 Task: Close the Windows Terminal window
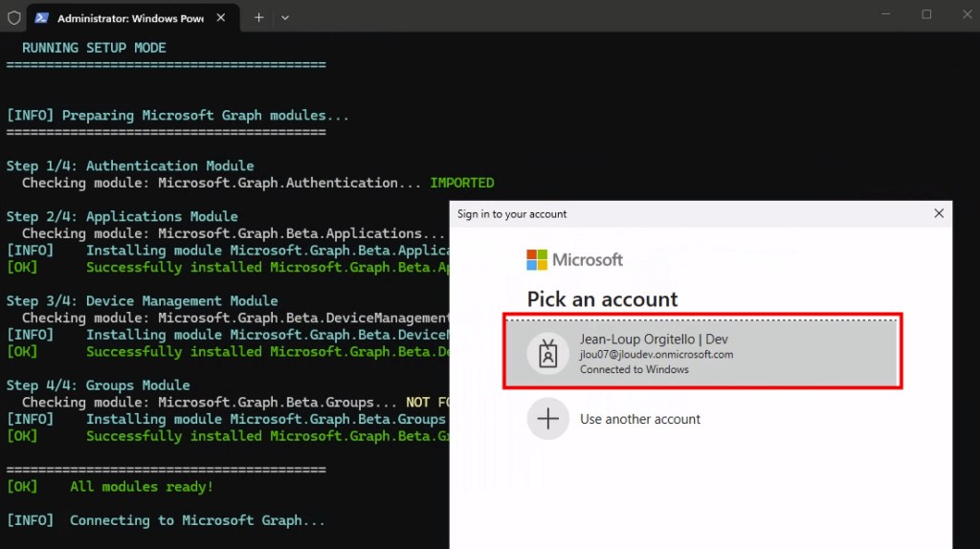(965, 15)
